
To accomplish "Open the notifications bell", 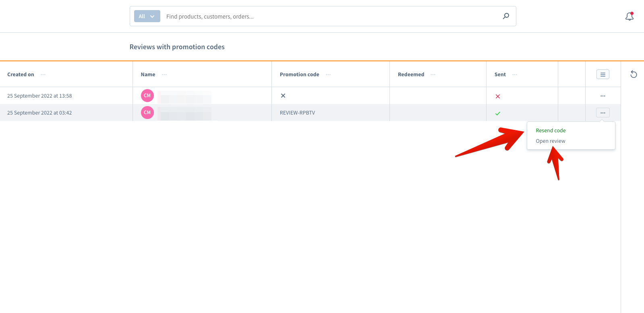I will [630, 16].
